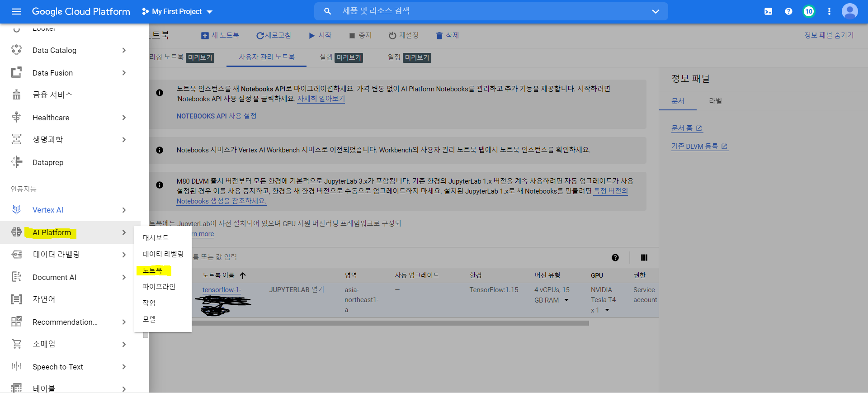Screen dimensions: 868x393
Task: Click 정보 패널 숨기기 button
Action: pos(829,35)
